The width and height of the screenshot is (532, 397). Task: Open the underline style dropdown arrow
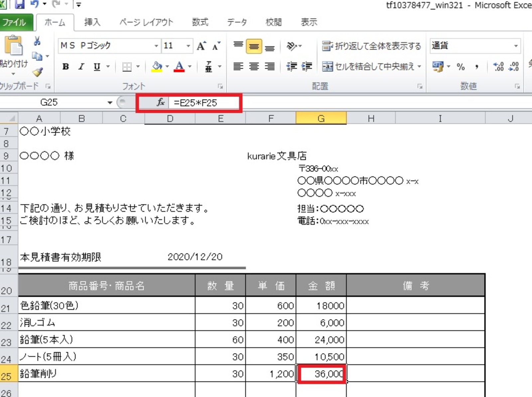click(x=108, y=66)
